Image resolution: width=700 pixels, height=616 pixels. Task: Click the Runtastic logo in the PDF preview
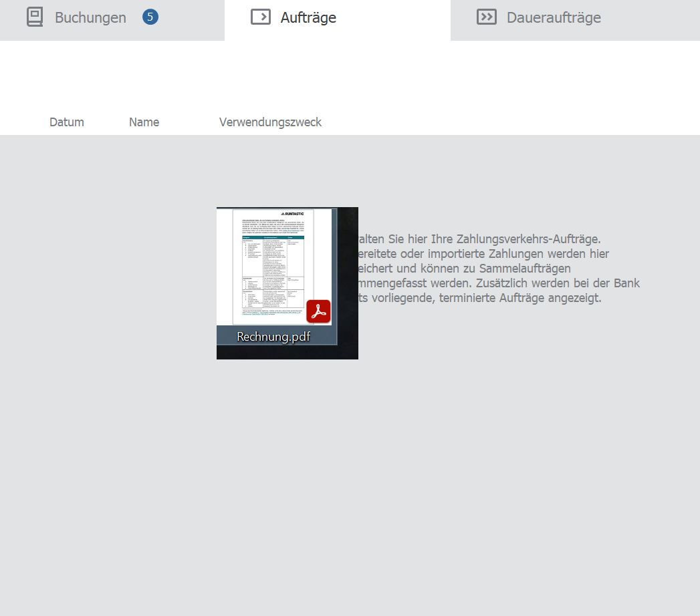(x=291, y=214)
